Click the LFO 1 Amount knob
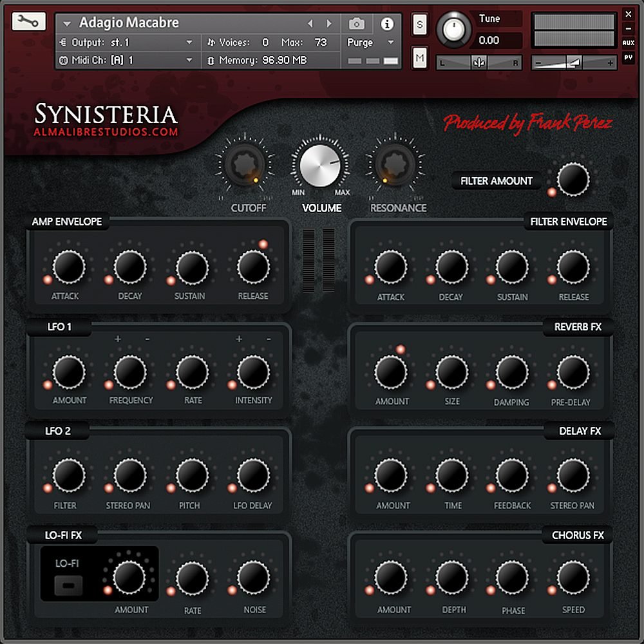The height and width of the screenshot is (644, 644). point(69,372)
